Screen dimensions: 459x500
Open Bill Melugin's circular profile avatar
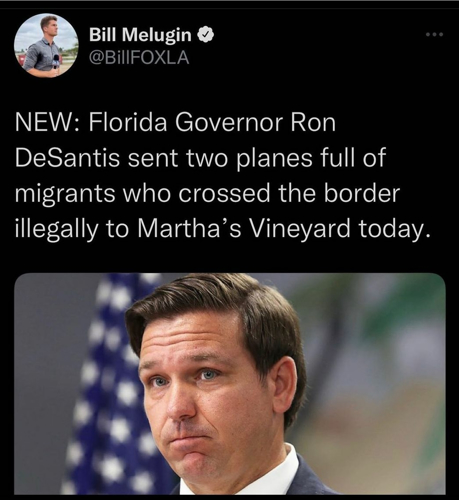coord(46,46)
